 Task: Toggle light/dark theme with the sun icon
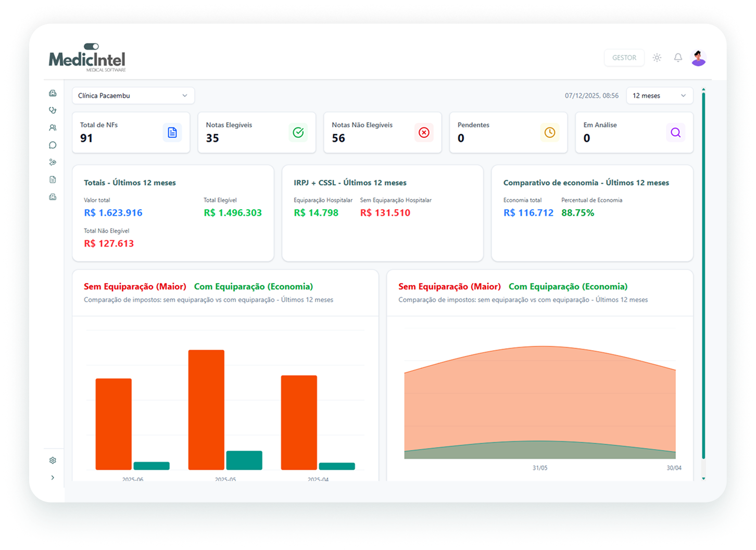[657, 57]
